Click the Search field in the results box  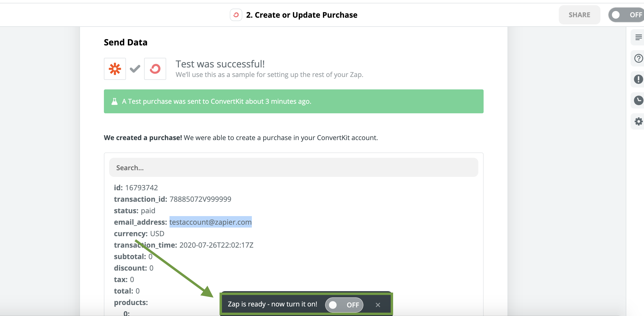[x=294, y=168]
